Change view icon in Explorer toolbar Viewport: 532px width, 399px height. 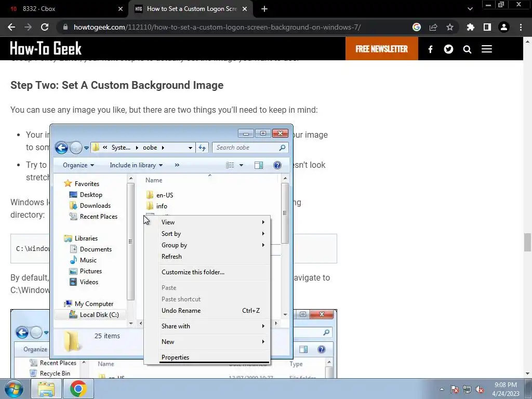[x=230, y=165]
